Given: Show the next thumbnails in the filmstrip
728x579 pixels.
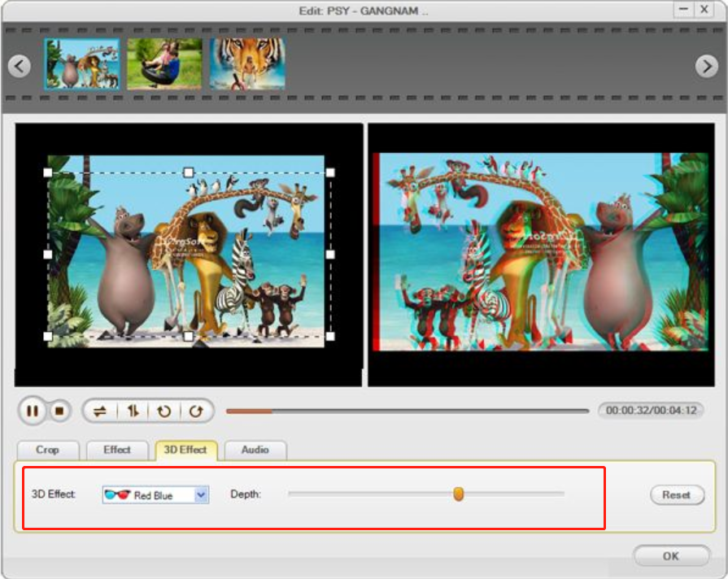Looking at the screenshot, I should 707,67.
